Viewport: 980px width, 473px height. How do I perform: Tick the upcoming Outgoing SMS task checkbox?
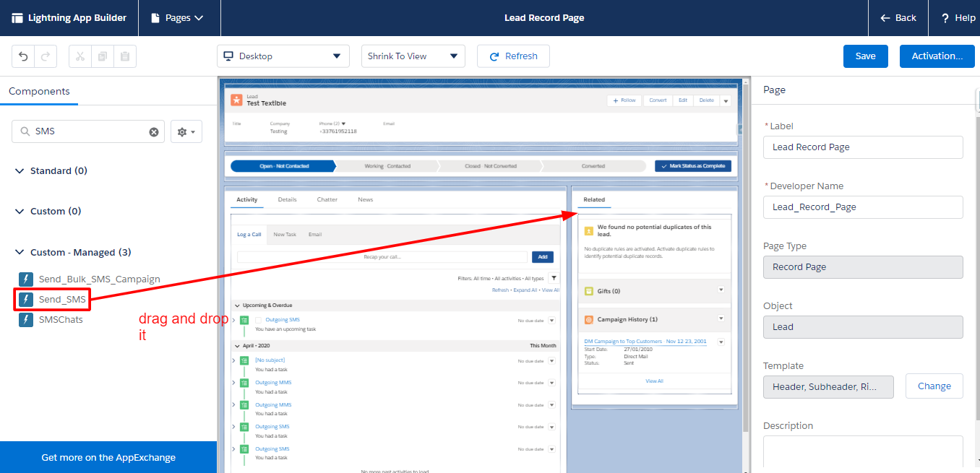click(x=258, y=320)
